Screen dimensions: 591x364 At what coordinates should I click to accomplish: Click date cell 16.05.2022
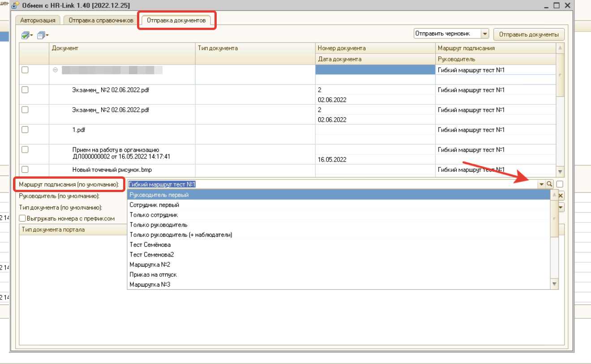coord(375,159)
